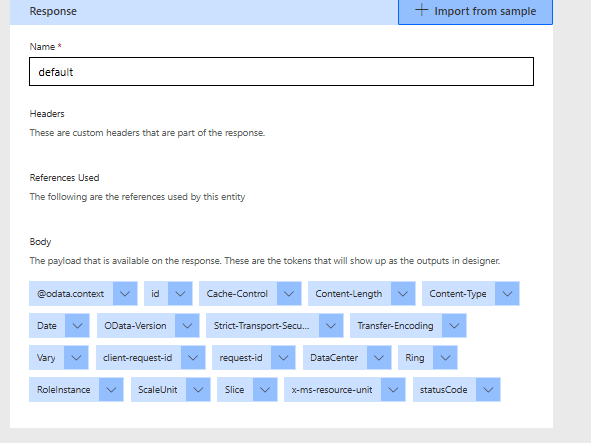Expand the ScaleUnit token dropdown arrow
This screenshot has width=591, height=443.
tap(198, 390)
